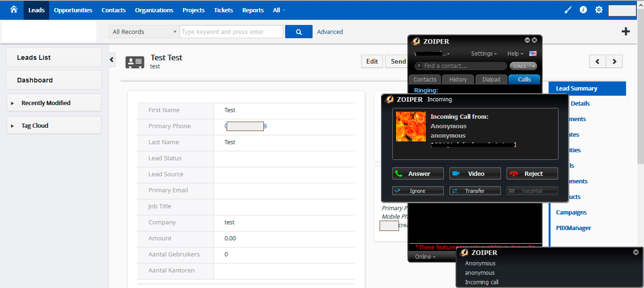Click the home icon in the navigation bar
Image resolution: width=644 pixels, height=288 pixels.
point(13,9)
